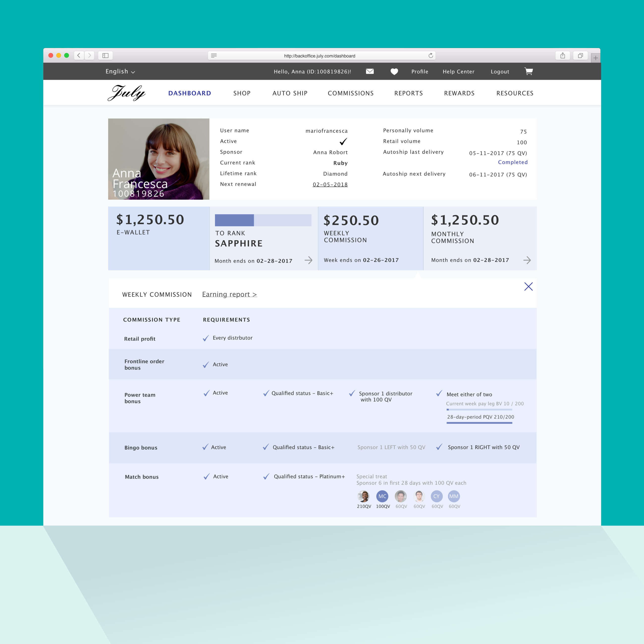Click the CY avatar circle

click(437, 496)
